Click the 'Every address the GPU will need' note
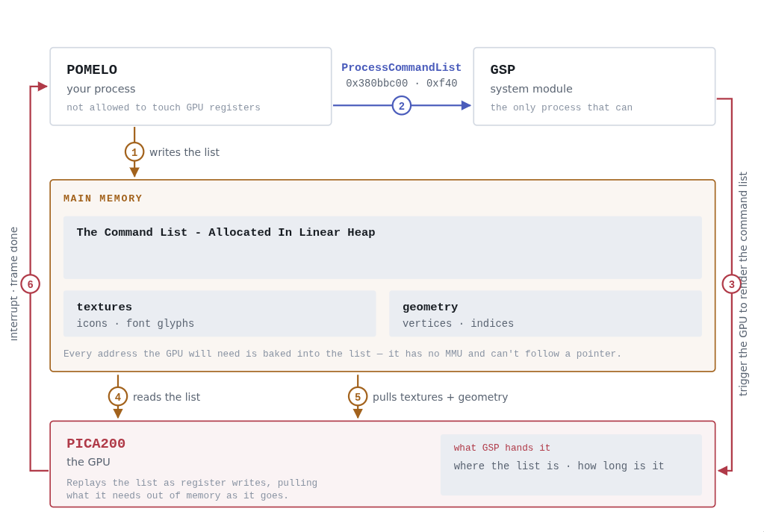The width and height of the screenshot is (764, 532). click(x=342, y=354)
